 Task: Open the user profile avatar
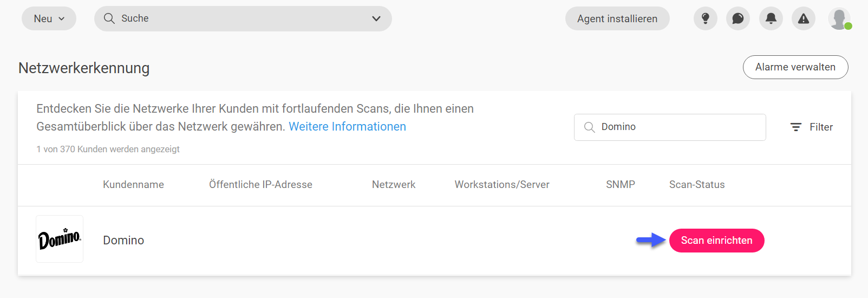(839, 19)
